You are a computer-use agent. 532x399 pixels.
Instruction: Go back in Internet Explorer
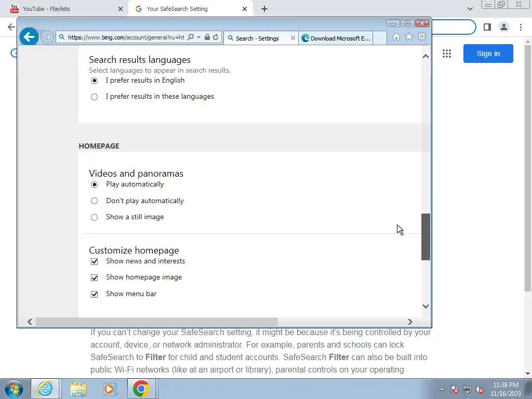pos(29,37)
